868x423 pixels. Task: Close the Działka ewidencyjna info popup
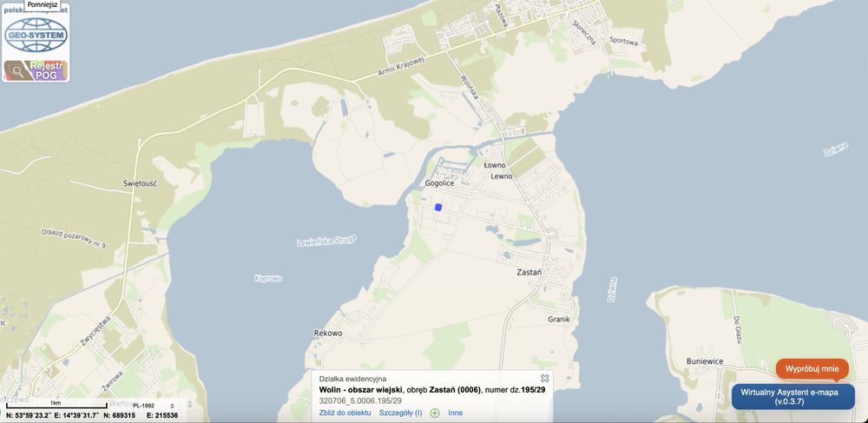(545, 378)
